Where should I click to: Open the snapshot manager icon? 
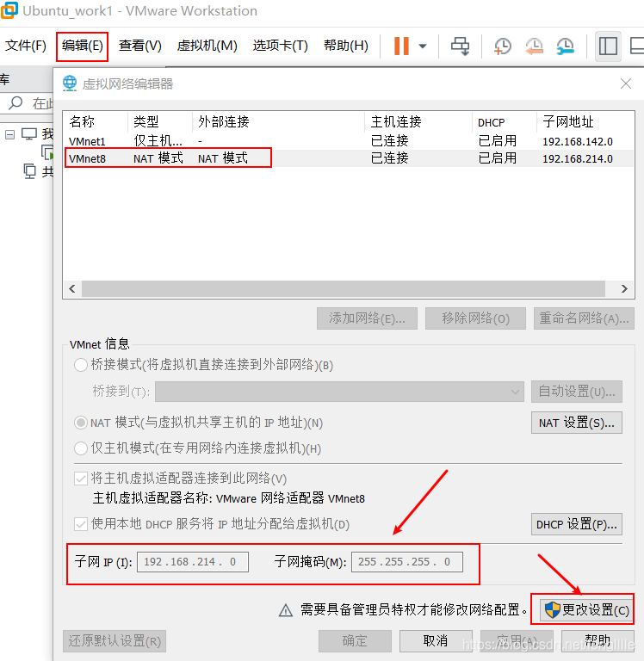point(565,46)
